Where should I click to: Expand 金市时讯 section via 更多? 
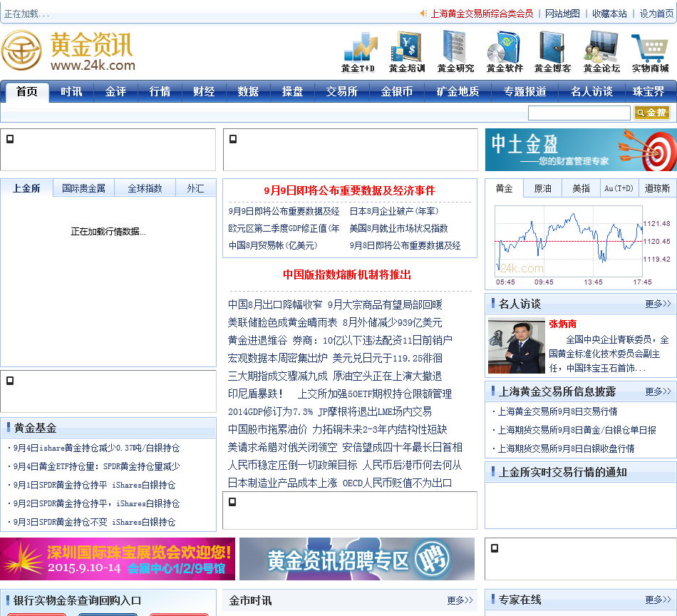459,600
